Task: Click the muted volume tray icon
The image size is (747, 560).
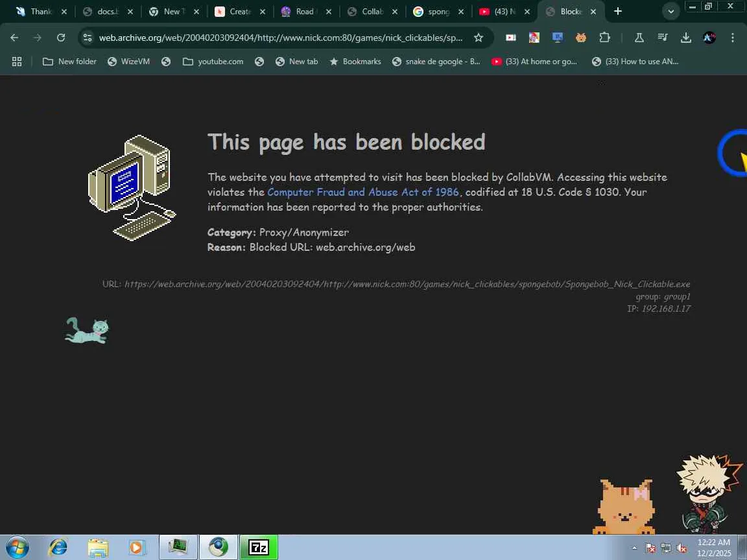Action: tap(682, 548)
